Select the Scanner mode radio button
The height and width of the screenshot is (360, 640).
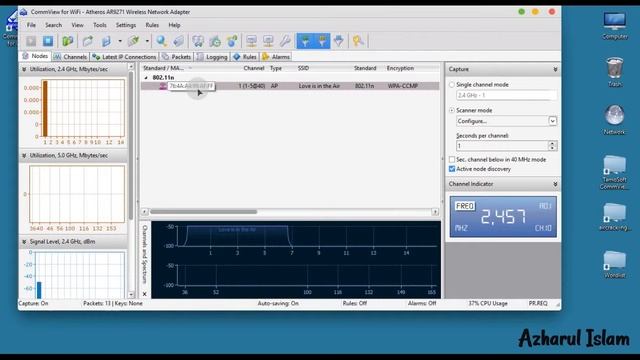coord(452,110)
